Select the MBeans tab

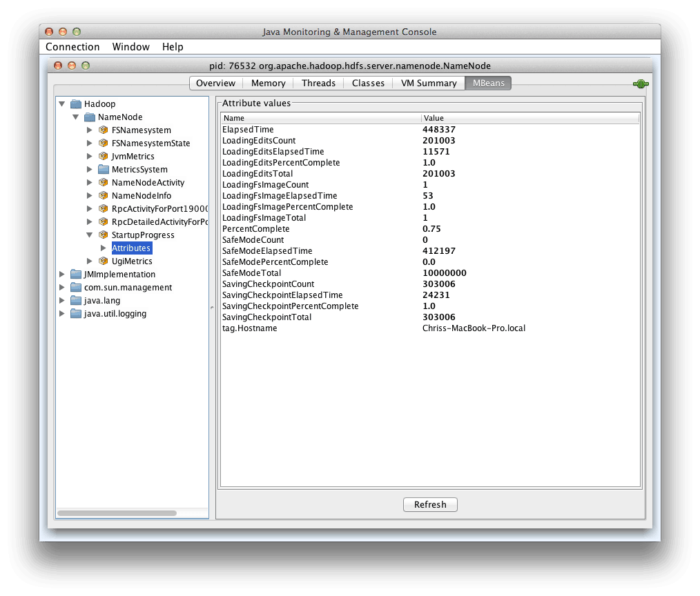click(x=488, y=83)
